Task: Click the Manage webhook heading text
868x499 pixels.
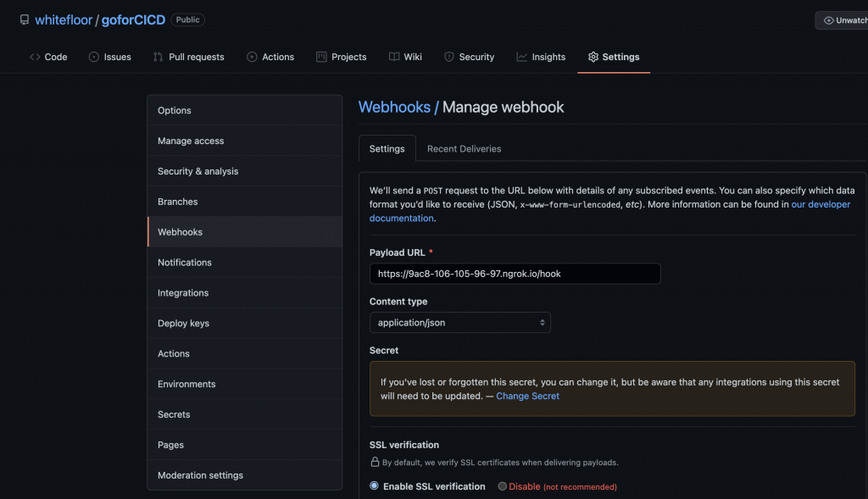Action: pos(503,107)
